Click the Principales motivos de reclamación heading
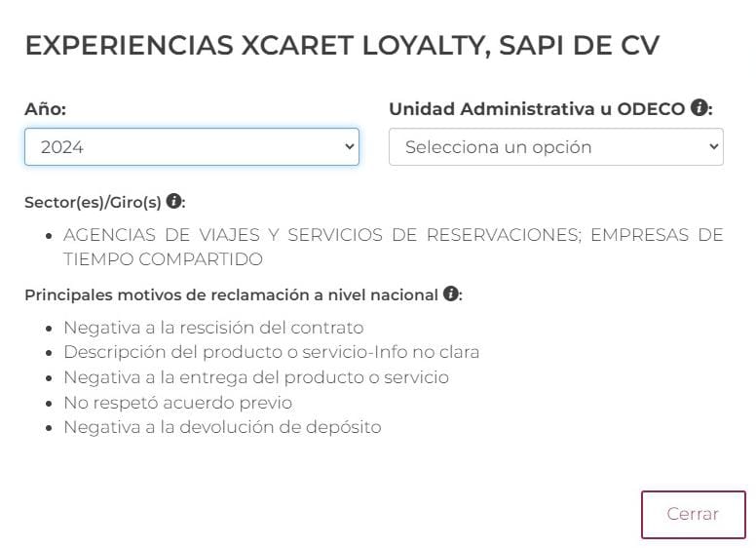This screenshot has height=548, width=756. [x=231, y=294]
